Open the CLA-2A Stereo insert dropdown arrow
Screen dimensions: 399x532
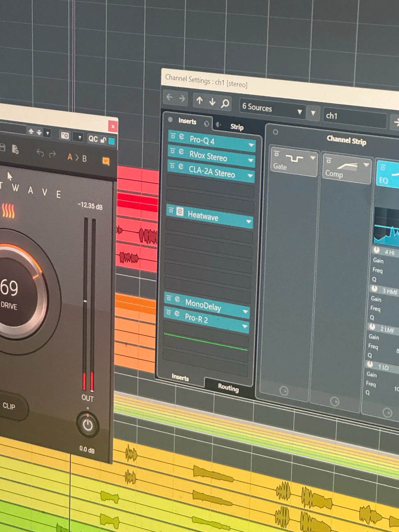[250, 176]
